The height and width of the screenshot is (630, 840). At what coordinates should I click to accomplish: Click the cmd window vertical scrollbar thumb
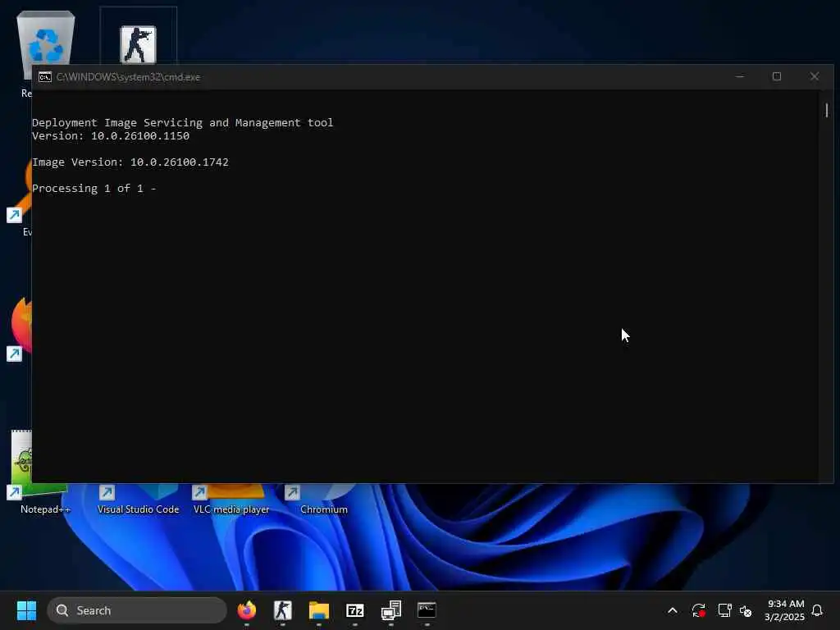pos(827,111)
